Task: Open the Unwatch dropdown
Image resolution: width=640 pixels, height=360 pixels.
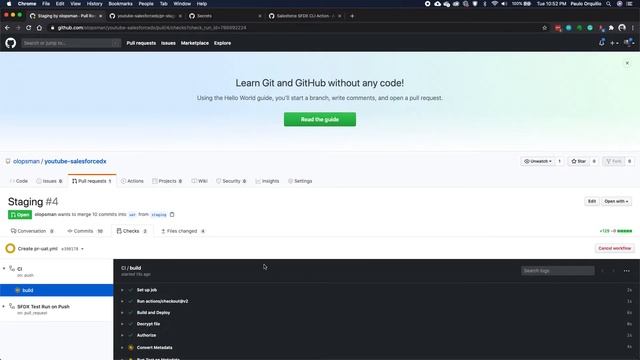Action: 538,161
